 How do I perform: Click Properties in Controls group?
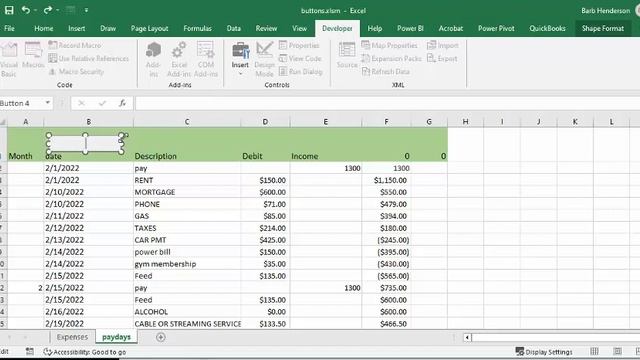(299, 45)
